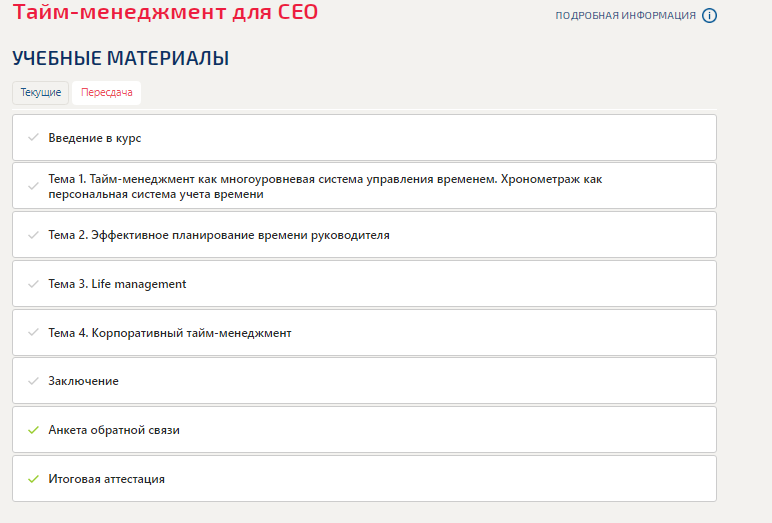Click green checkmark beside Итоговая аттестация
The image size is (772, 523).
click(x=33, y=479)
